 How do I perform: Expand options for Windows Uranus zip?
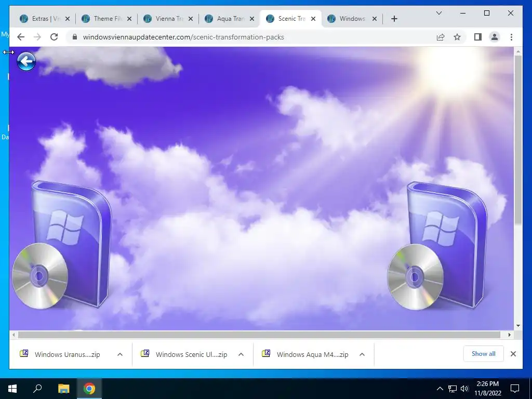point(120,354)
